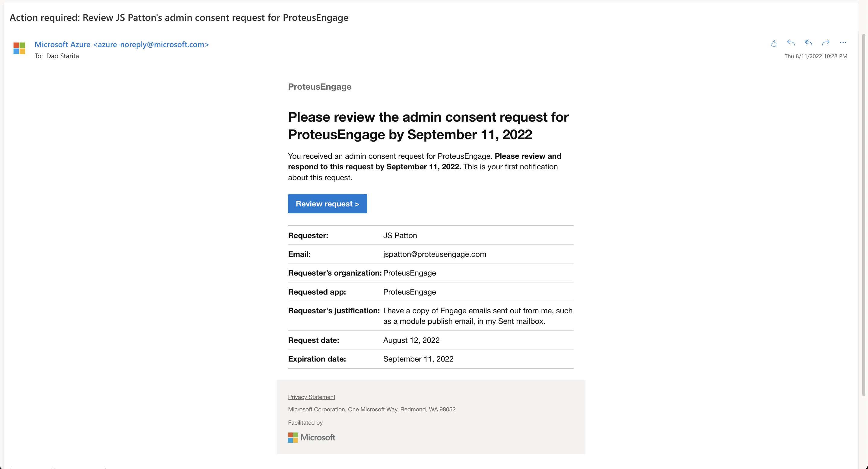The height and width of the screenshot is (469, 868).
Task: Click the jspatton@proteusengage.com email address
Action: tap(435, 254)
